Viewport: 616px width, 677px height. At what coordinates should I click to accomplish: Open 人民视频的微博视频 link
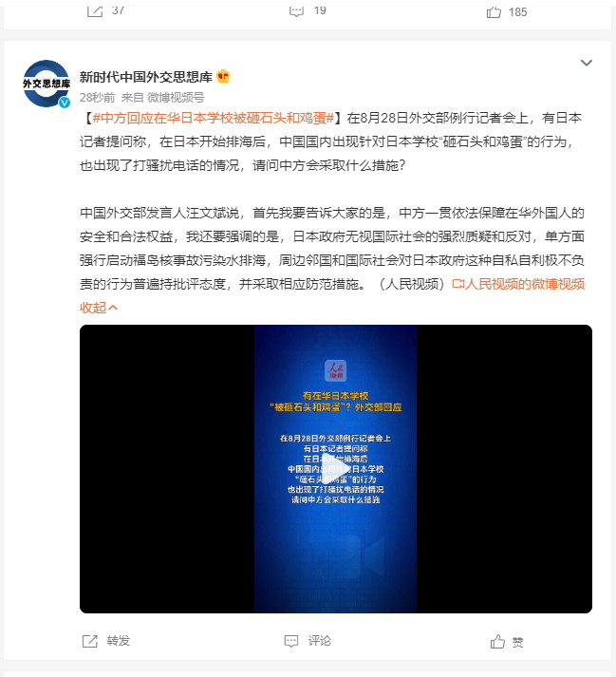point(518,284)
